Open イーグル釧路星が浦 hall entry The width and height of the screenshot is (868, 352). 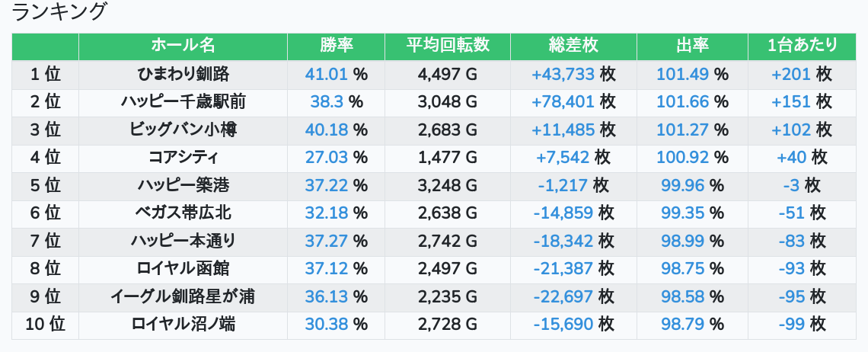(x=183, y=297)
